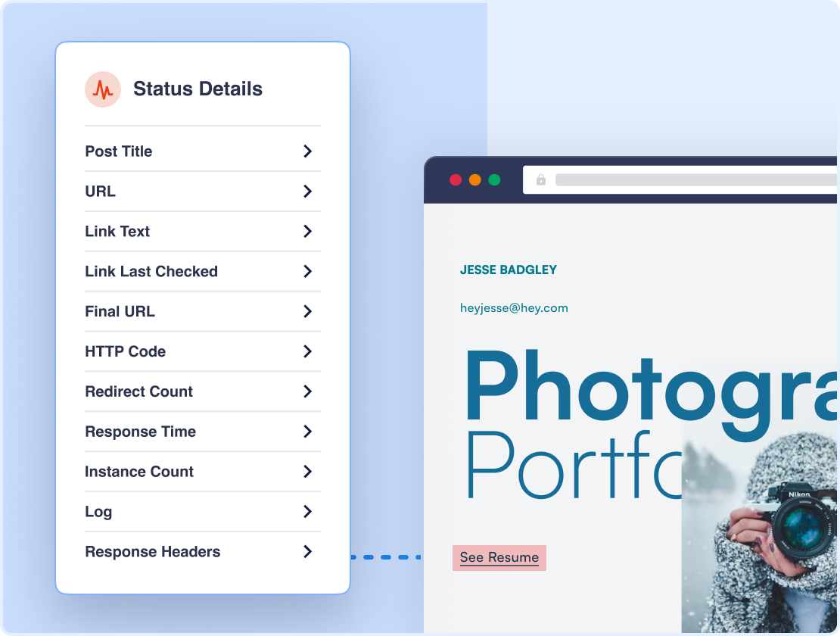
Task: Expand the URL row arrow
Action: (x=307, y=192)
